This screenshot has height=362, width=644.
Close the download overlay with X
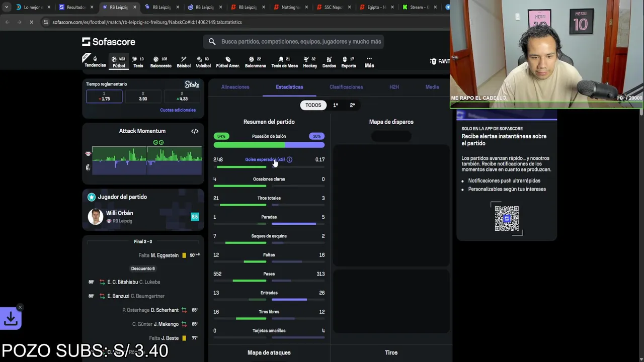coord(20,307)
